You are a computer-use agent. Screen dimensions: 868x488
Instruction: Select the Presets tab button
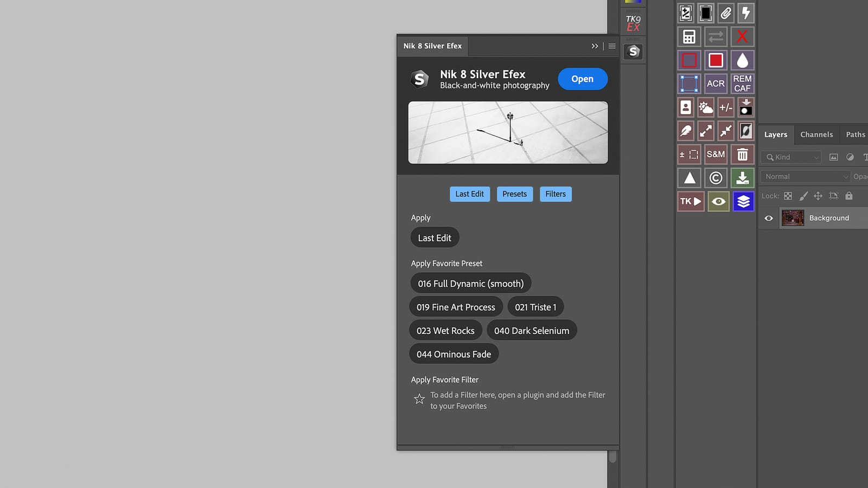[514, 194]
